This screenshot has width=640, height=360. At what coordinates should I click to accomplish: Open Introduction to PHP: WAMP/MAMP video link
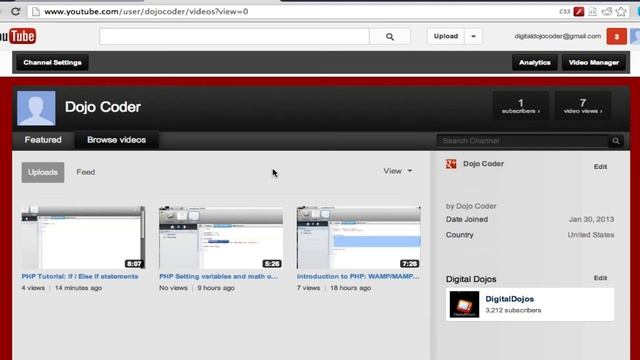pos(358,276)
